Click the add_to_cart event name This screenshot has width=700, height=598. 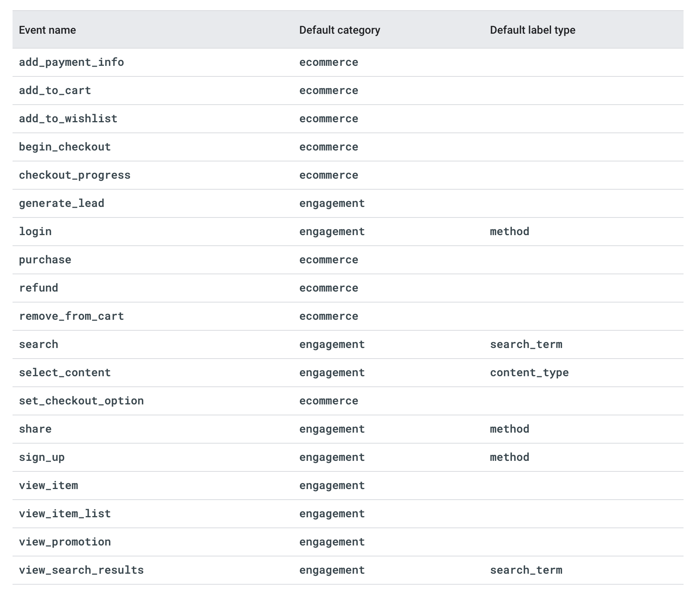pyautogui.click(x=55, y=91)
